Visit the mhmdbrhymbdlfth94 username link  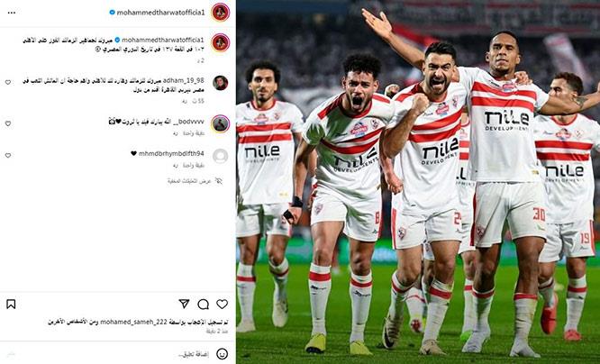[x=171, y=153]
